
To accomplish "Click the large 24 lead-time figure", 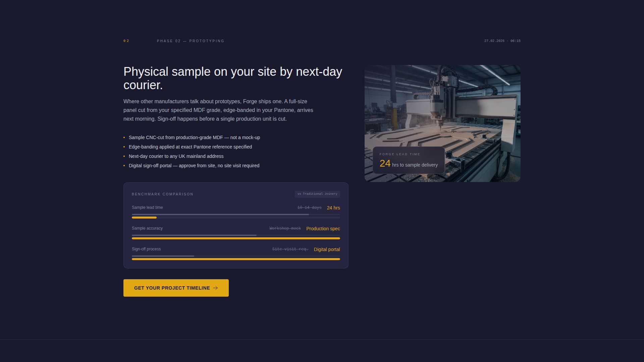I will [x=384, y=164].
